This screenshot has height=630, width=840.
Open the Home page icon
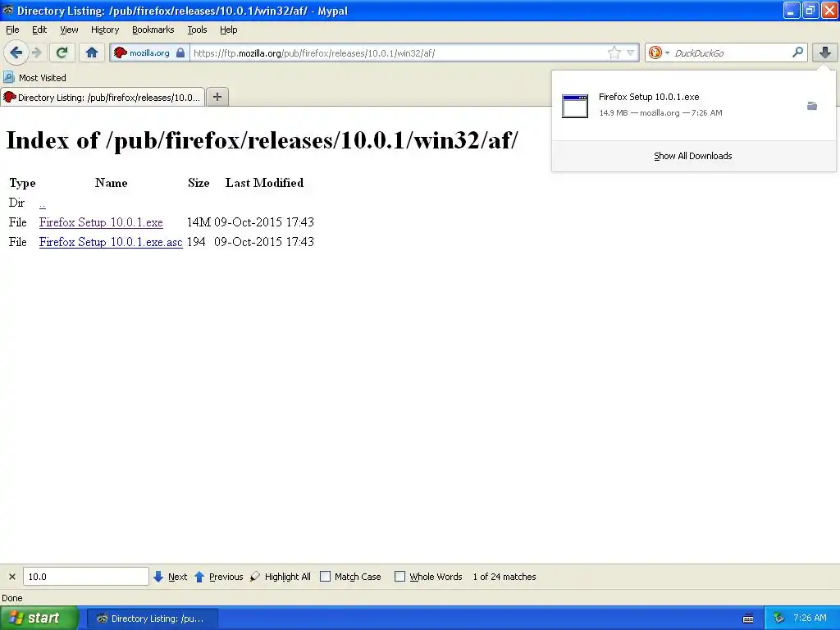coord(92,52)
